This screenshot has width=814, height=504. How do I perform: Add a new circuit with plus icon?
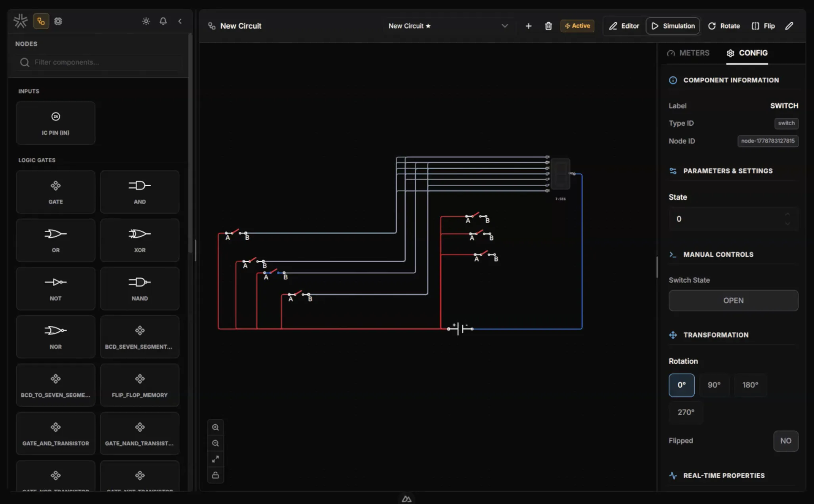point(529,26)
